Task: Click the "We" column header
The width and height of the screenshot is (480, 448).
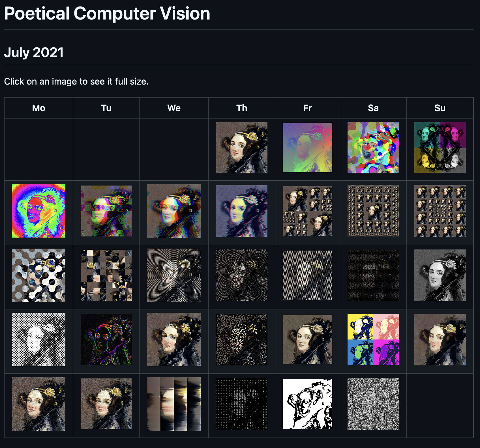Action: pyautogui.click(x=174, y=108)
